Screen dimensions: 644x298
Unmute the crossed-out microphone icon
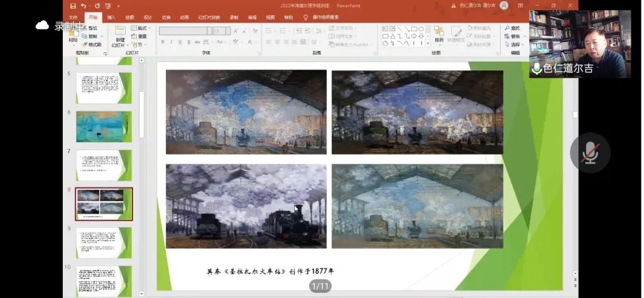pos(589,153)
